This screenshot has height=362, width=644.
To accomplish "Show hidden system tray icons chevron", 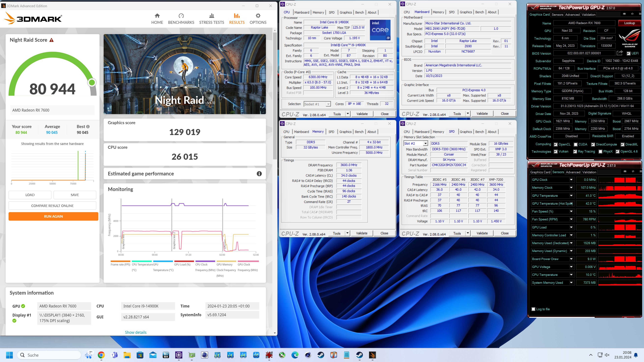I will tap(591, 355).
